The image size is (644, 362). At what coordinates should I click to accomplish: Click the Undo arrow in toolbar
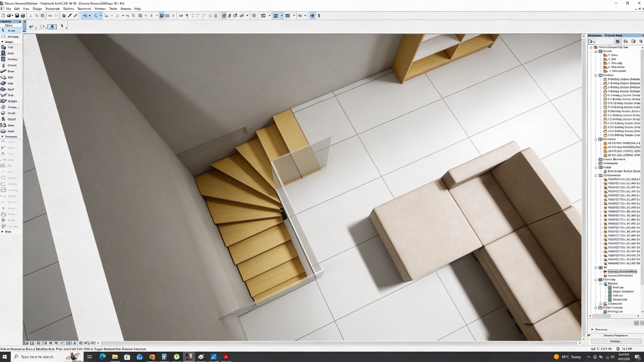pyautogui.click(x=50, y=16)
